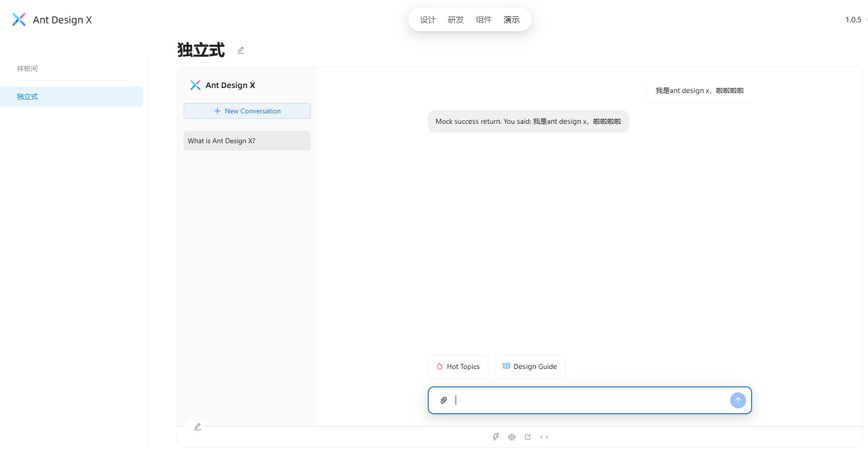Select the Design Guide prompt

coord(530,366)
